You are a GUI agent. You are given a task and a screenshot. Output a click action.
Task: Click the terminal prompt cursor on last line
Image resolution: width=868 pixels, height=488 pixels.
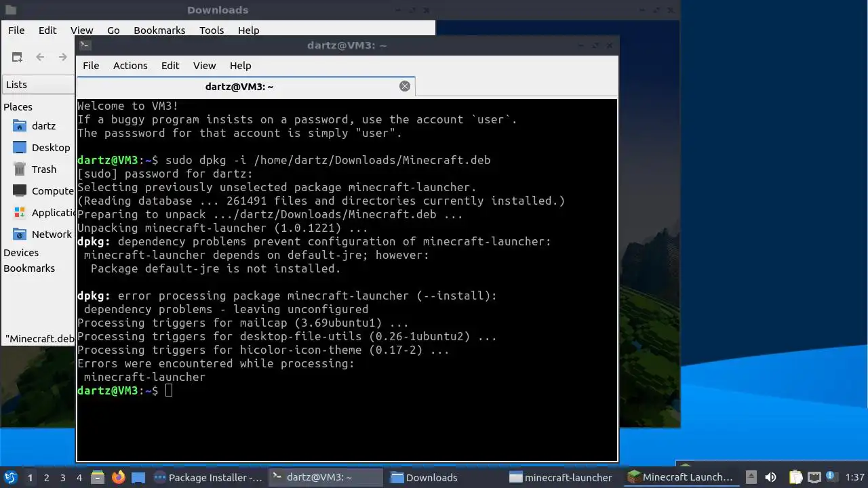click(169, 391)
